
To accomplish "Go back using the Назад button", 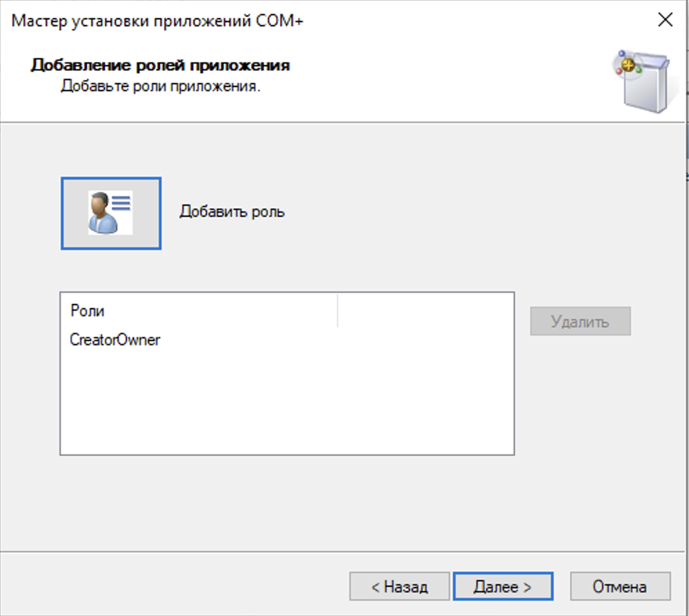I will (x=399, y=586).
